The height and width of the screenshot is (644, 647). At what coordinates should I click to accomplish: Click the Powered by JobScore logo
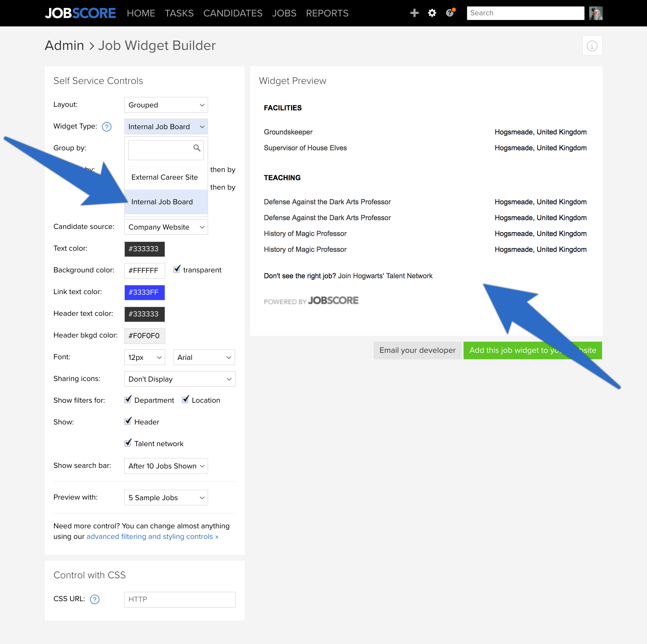(311, 300)
